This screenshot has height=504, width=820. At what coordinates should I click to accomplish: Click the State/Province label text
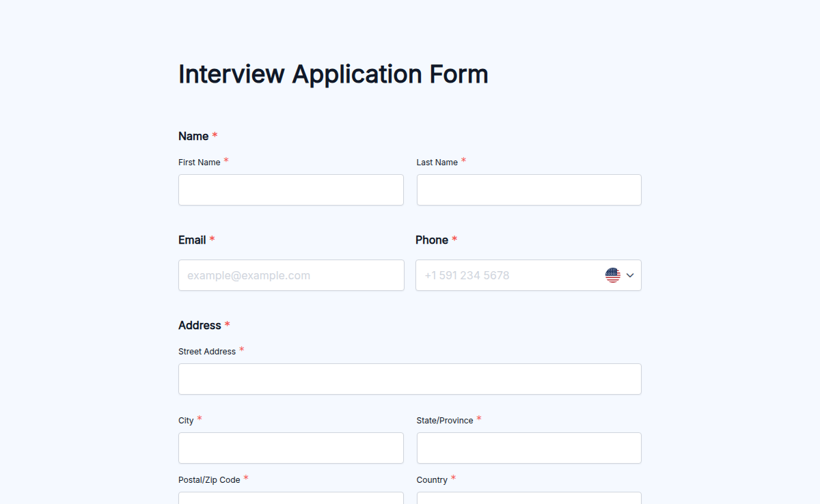pos(444,420)
